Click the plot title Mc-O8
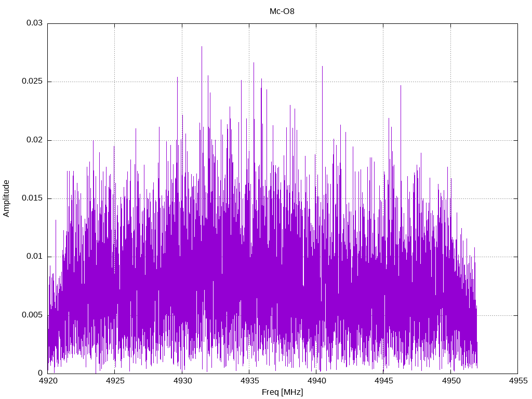 pyautogui.click(x=282, y=11)
